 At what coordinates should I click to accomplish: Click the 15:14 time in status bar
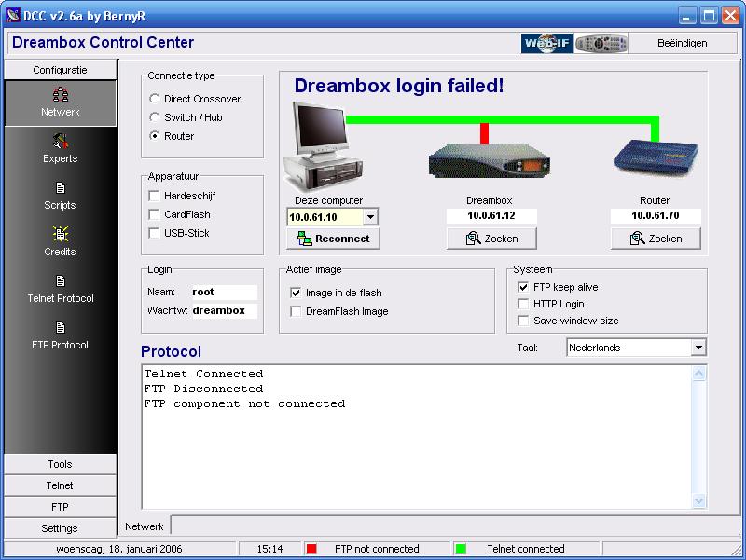pos(269,549)
